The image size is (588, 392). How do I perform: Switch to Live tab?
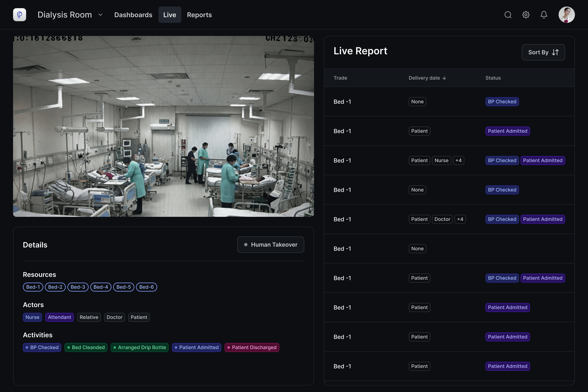[x=170, y=15]
